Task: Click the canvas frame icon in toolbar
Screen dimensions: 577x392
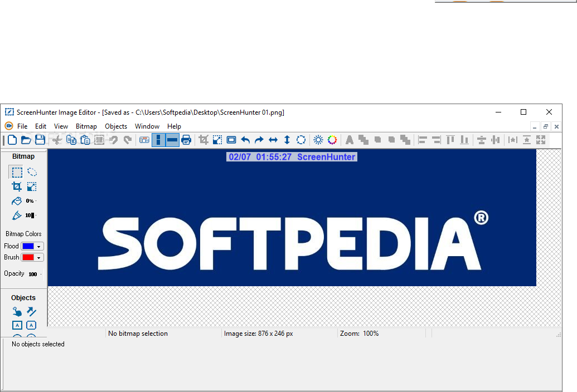Action: point(231,140)
